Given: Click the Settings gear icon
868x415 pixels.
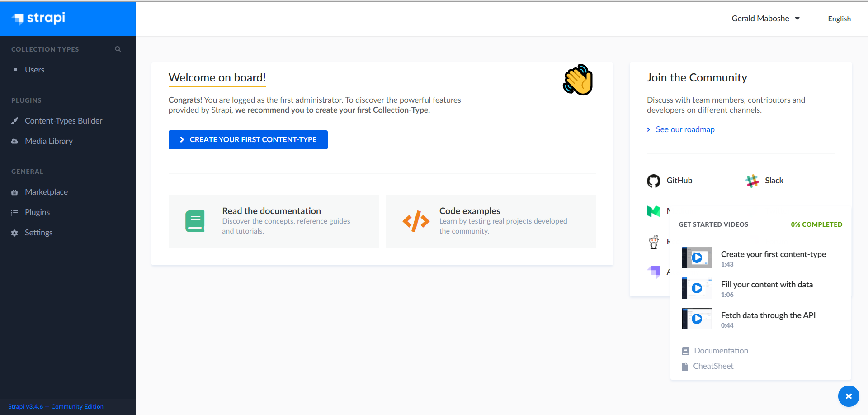Looking at the screenshot, I should [x=14, y=233].
